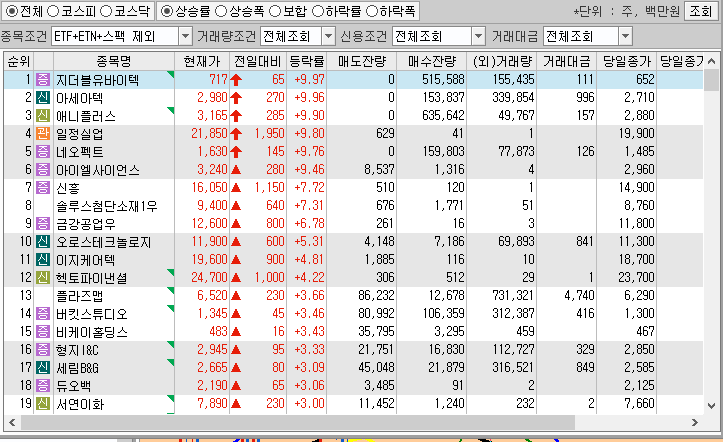Sort by the 전일대비 column header
This screenshot has height=442, width=723.
tap(258, 61)
